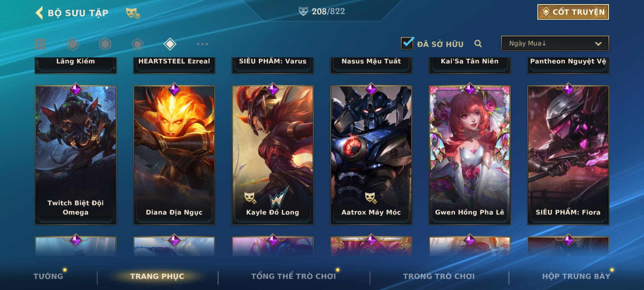Expand the Ngày Mua sort dropdown

(x=555, y=43)
